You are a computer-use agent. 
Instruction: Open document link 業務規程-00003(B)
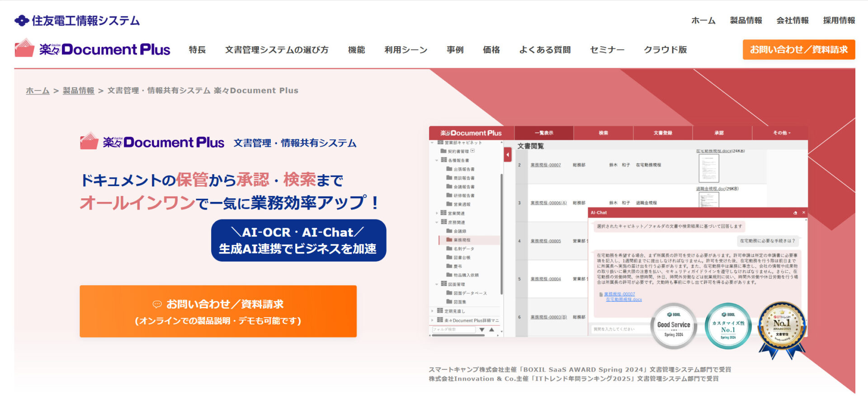tap(548, 317)
